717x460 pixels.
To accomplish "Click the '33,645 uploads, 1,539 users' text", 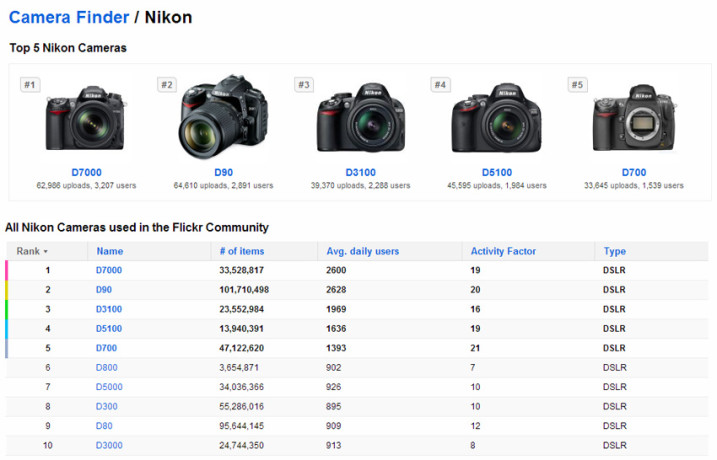I will 634,186.
